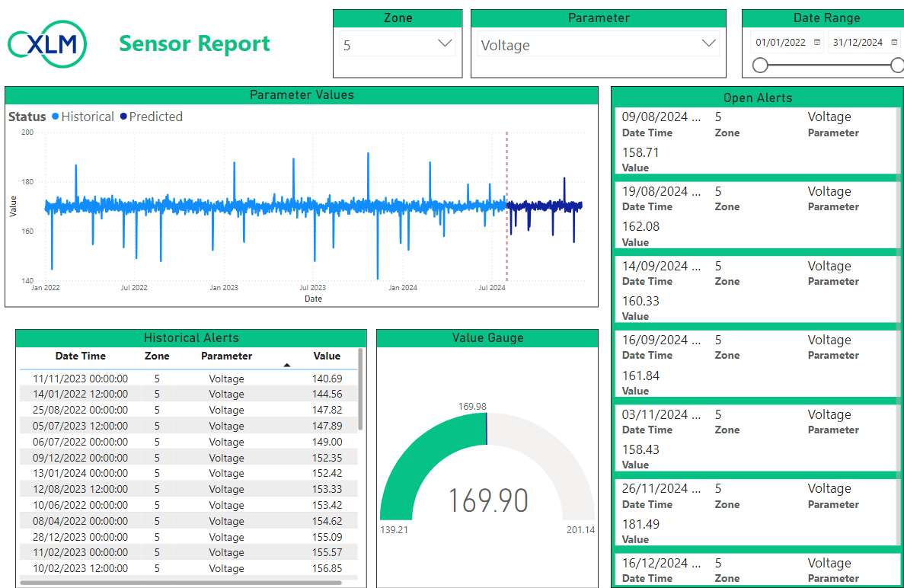Click the open alert value 158.43
The height and width of the screenshot is (588, 904).
(x=640, y=449)
